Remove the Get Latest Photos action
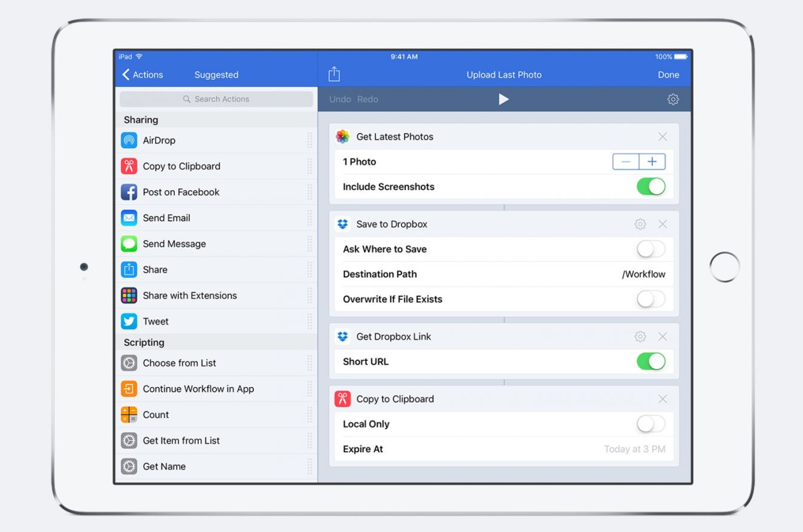Image resolution: width=803 pixels, height=532 pixels. click(x=663, y=137)
